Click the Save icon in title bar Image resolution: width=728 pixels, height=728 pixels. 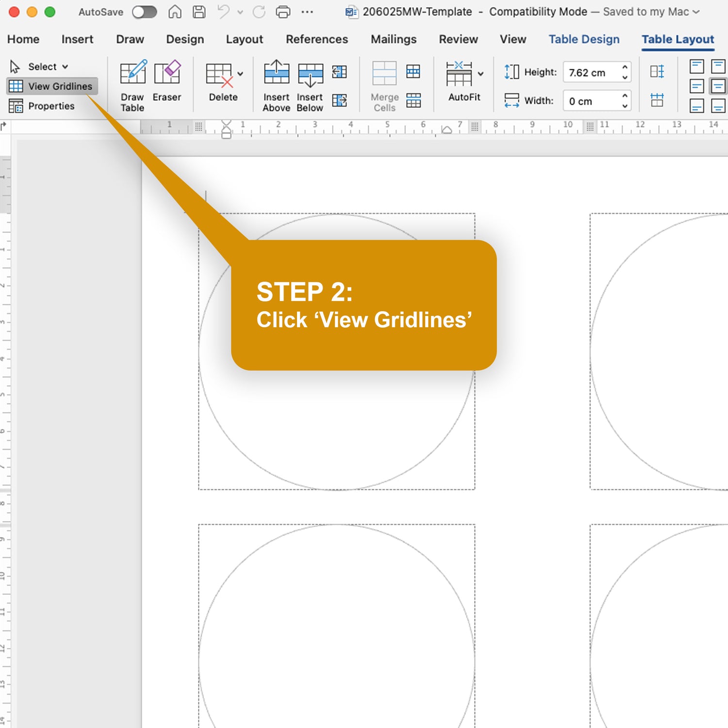coord(199,12)
